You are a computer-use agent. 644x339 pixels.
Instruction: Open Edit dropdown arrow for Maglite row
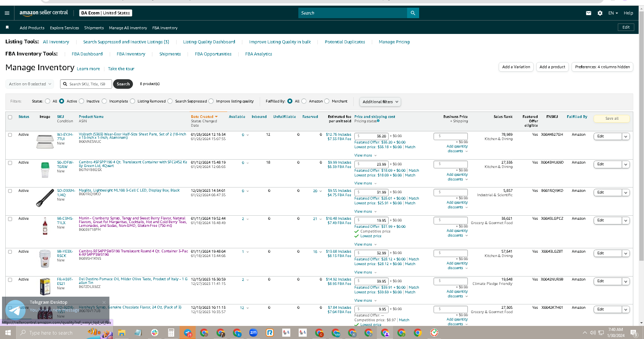coord(626,193)
